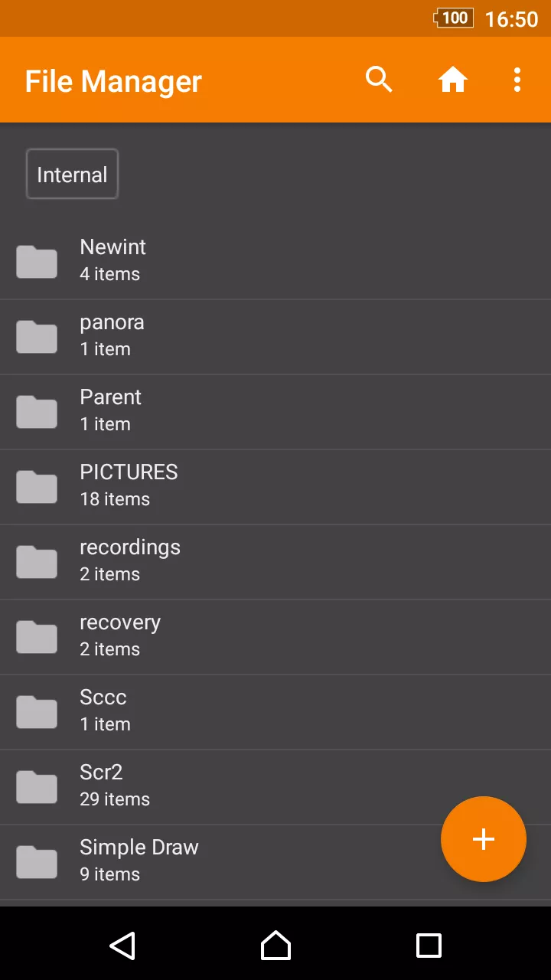Open the PICTURES folder with 18 items
Image resolution: width=551 pixels, height=980 pixels.
pos(275,487)
